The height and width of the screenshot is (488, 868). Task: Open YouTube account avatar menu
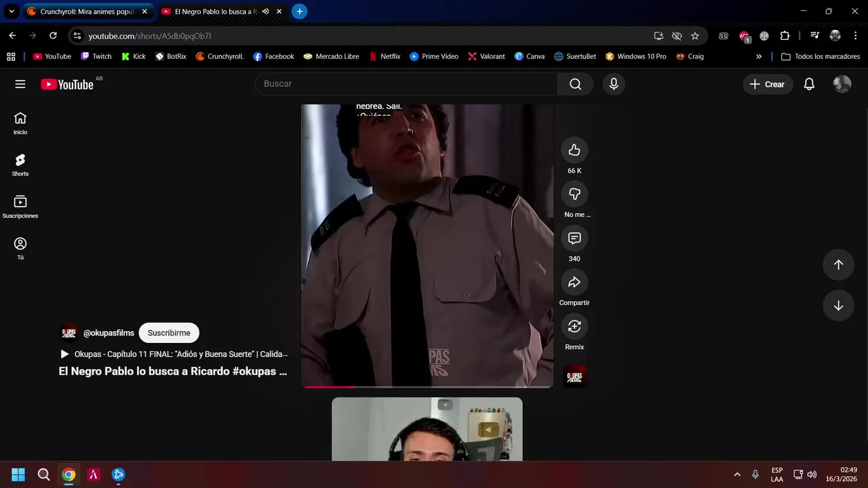842,84
